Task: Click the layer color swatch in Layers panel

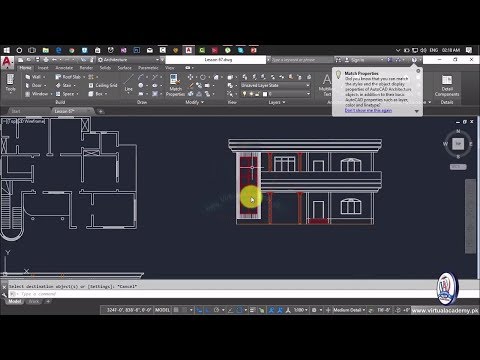Action: (265, 94)
